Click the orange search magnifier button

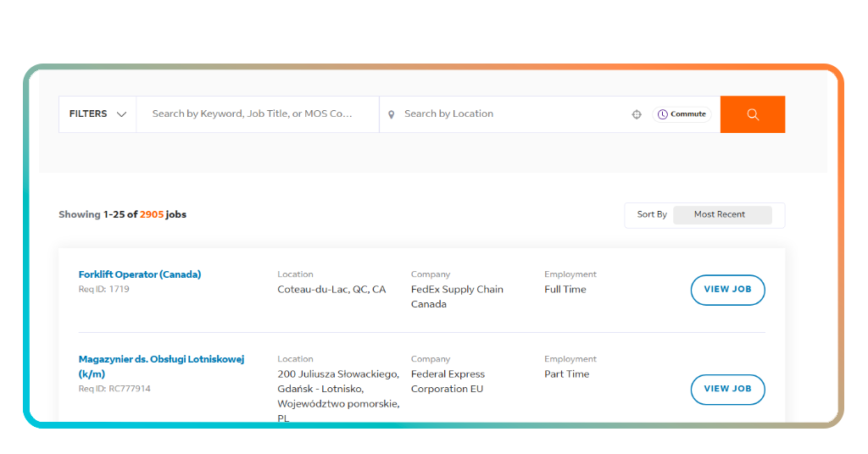pyautogui.click(x=753, y=114)
